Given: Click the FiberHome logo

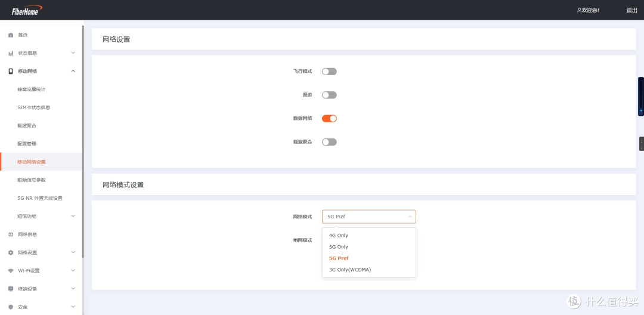Looking at the screenshot, I should coord(27,10).
